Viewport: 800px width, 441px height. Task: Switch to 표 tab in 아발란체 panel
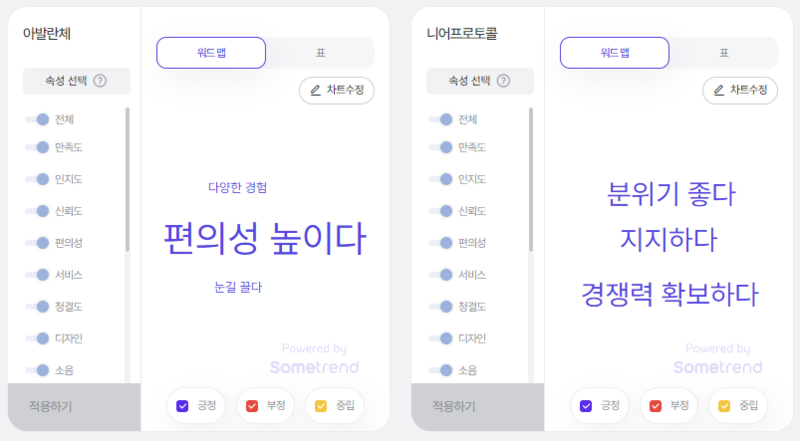tap(320, 52)
